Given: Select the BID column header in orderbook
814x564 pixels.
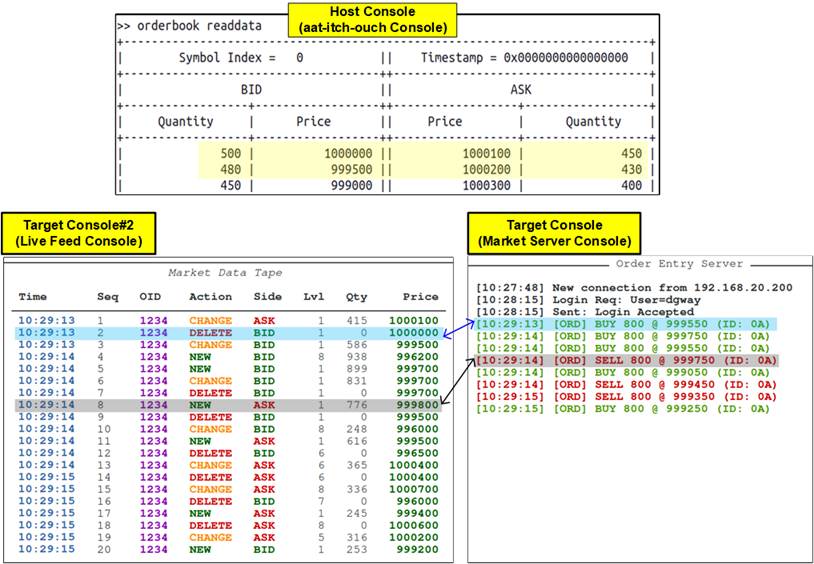Looking at the screenshot, I should 250,89.
